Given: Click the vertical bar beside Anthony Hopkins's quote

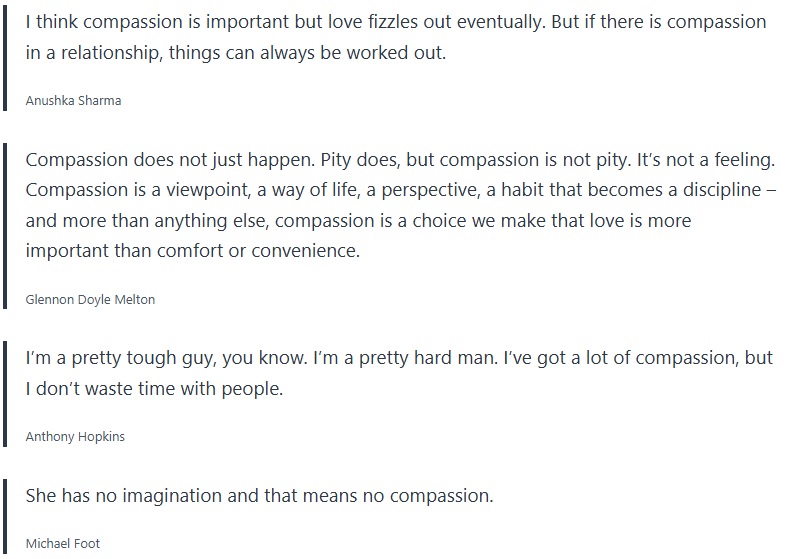Looking at the screenshot, I should [x=5, y=396].
